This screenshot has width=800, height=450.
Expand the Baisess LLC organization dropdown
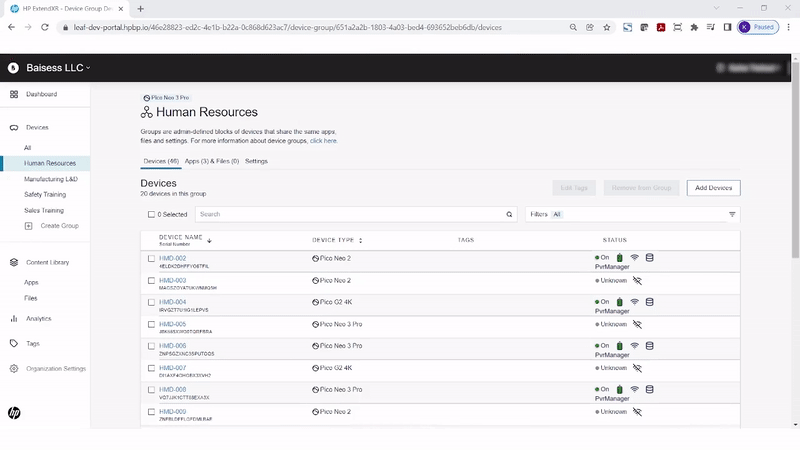59,68
